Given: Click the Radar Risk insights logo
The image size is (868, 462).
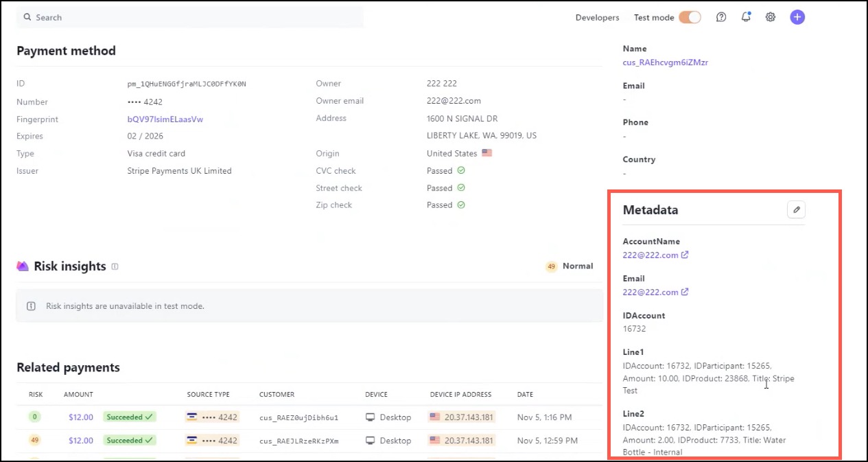Looking at the screenshot, I should coord(23,266).
